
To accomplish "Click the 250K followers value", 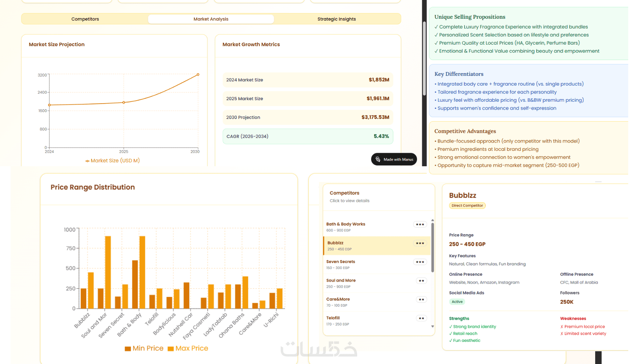I will pyautogui.click(x=567, y=302).
